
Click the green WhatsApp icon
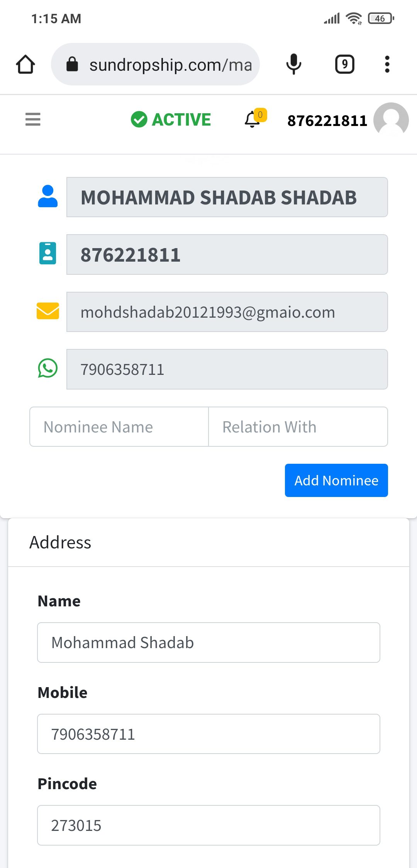click(x=48, y=368)
